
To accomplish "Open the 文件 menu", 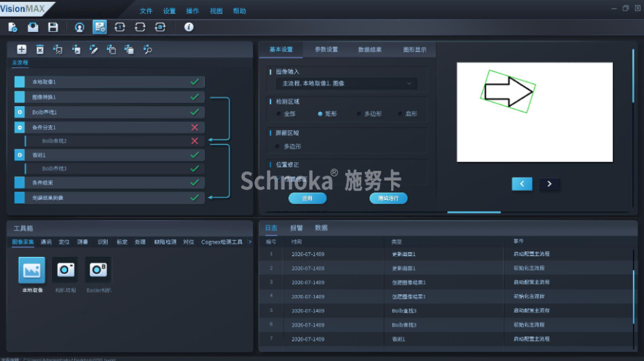I will click(146, 11).
